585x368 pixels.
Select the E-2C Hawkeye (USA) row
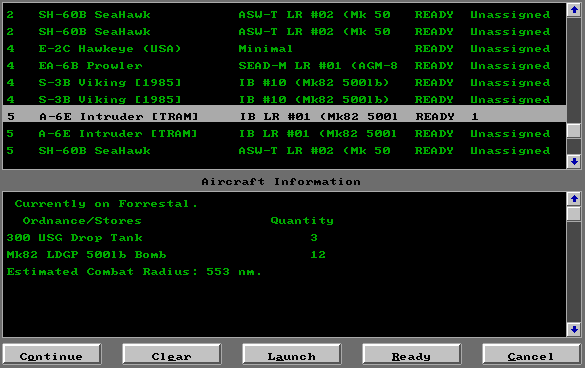284,49
